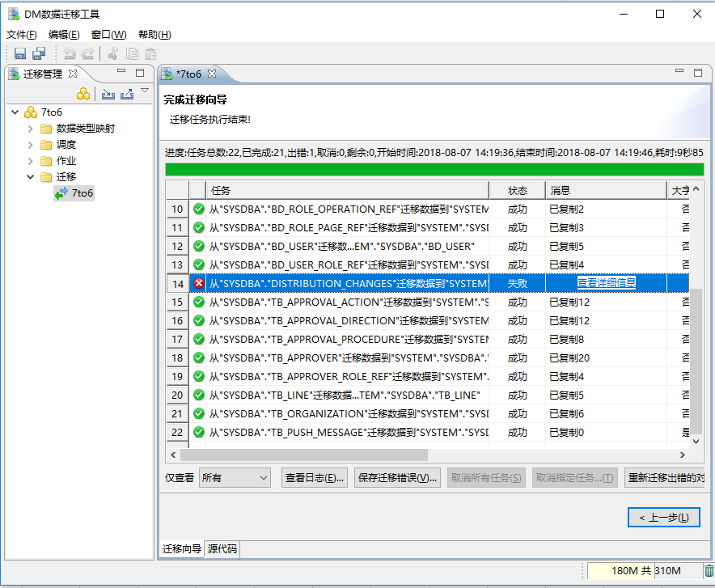Expand the 作业 folder

[31, 161]
